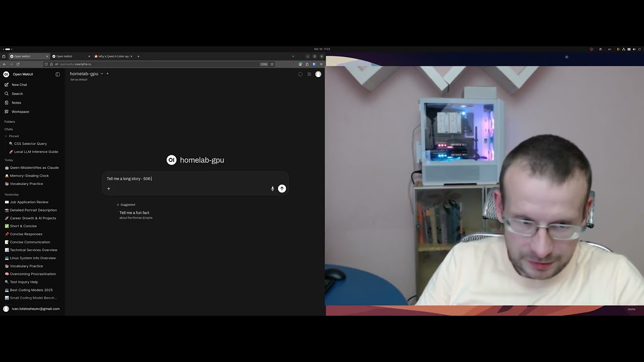Open the browser hamburger menu
644x362 pixels.
[321, 64]
